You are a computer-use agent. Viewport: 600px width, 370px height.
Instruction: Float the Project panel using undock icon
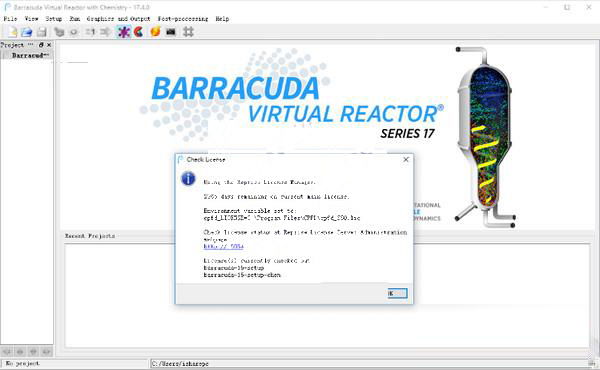click(x=41, y=45)
